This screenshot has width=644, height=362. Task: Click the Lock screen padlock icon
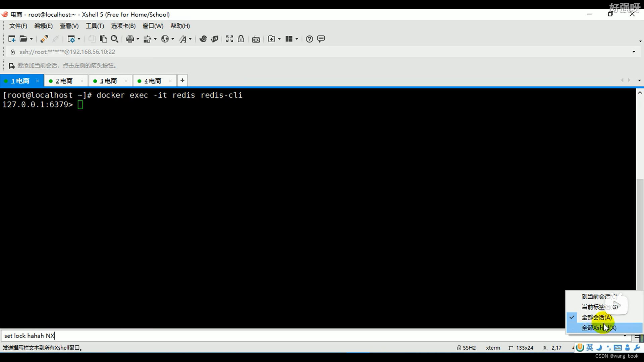(241, 39)
